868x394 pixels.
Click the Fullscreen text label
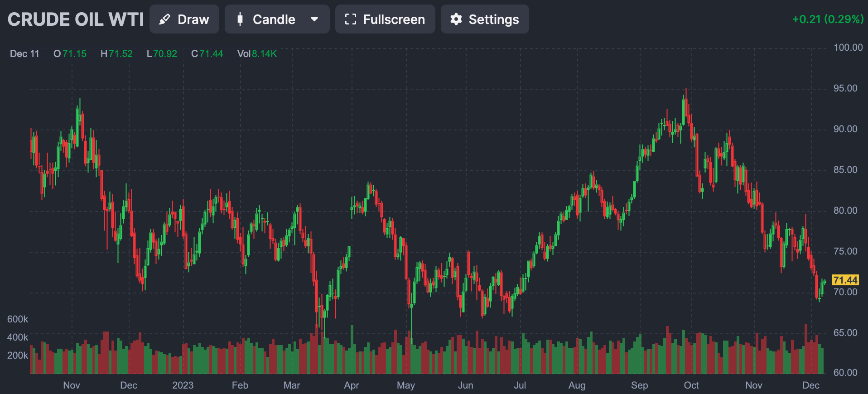coord(394,19)
